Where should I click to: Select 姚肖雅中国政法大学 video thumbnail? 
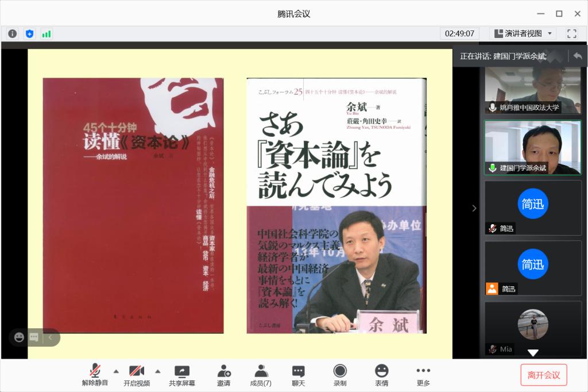pyautogui.click(x=532, y=87)
